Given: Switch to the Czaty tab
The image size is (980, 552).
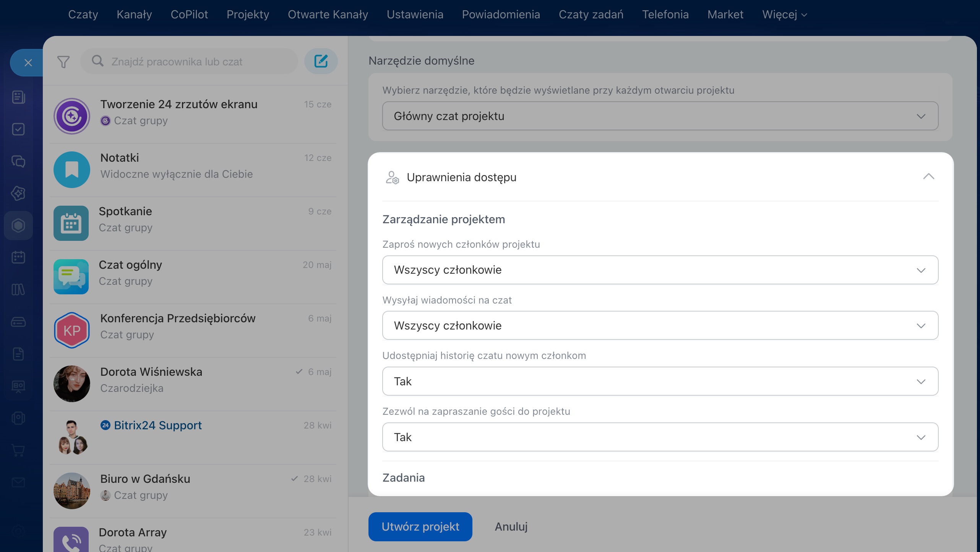Looking at the screenshot, I should (83, 15).
